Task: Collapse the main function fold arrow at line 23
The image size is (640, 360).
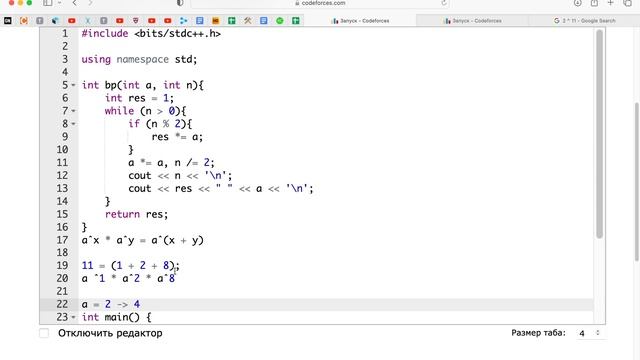Action: (x=73, y=317)
